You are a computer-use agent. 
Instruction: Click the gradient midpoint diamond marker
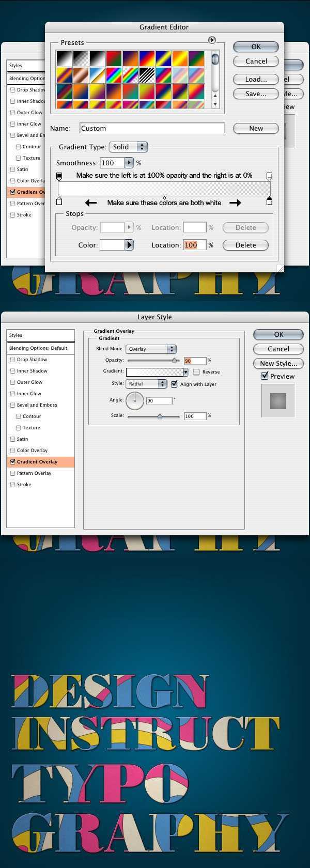164,198
